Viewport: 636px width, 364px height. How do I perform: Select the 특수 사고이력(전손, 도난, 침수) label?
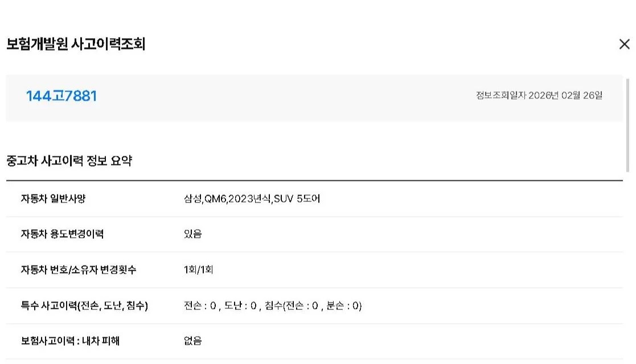point(84,306)
